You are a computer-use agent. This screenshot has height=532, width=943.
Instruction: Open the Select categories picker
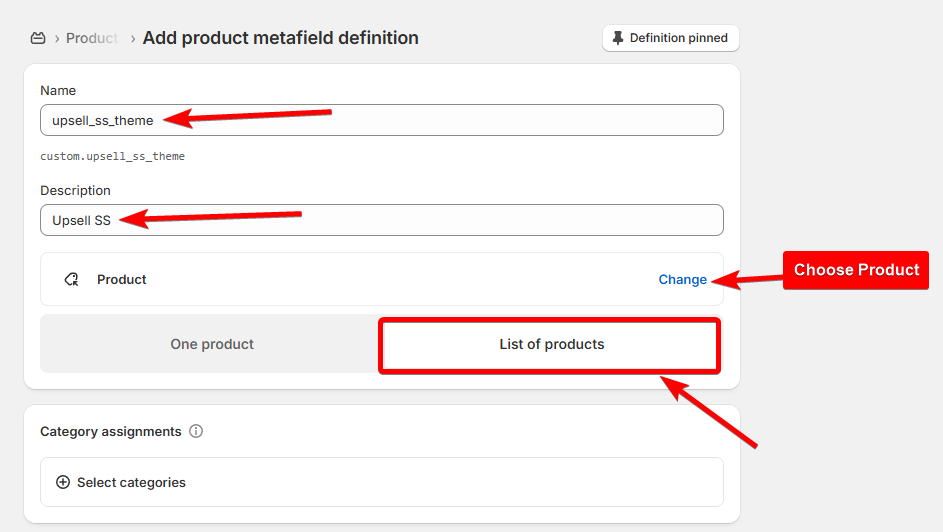[382, 482]
